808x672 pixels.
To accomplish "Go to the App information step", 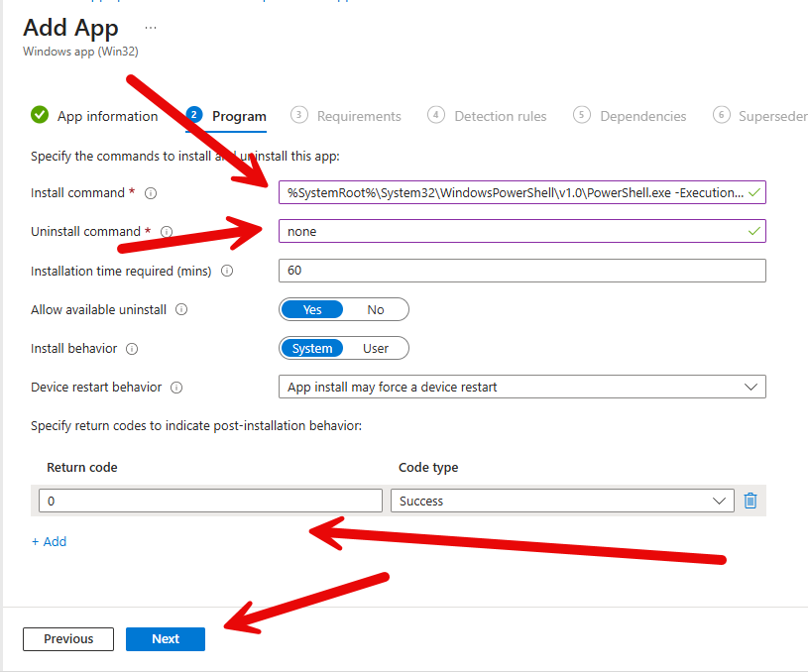I will [x=107, y=116].
